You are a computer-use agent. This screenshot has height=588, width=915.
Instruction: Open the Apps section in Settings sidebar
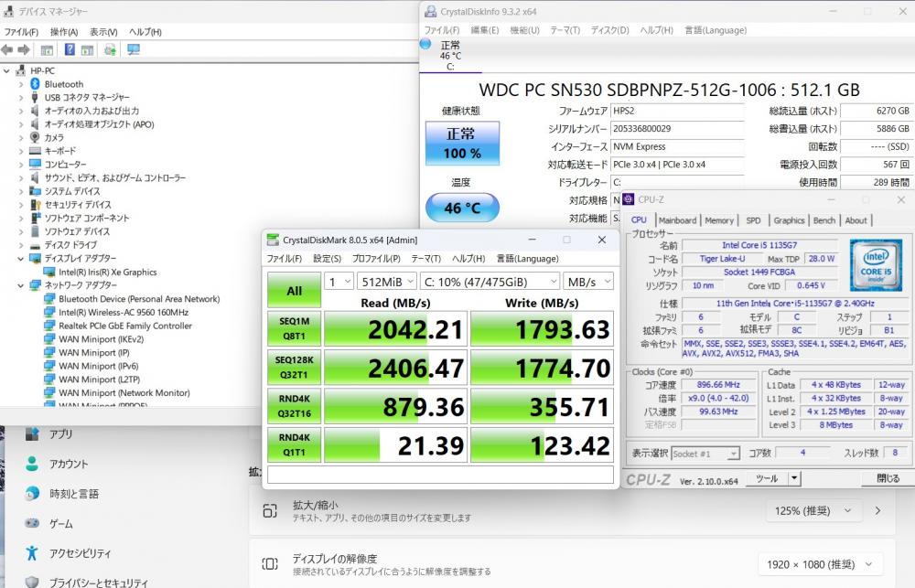point(60,434)
